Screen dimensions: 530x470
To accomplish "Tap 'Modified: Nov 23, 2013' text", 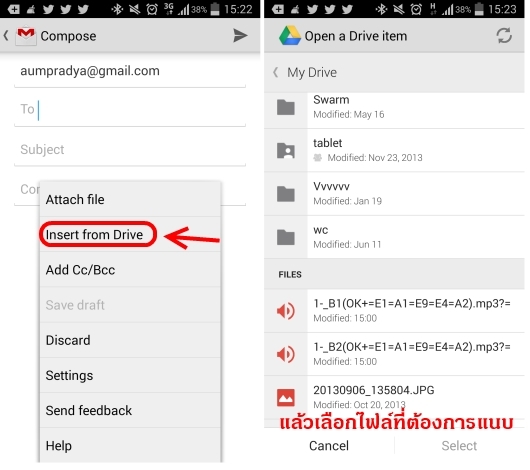I will click(375, 158).
